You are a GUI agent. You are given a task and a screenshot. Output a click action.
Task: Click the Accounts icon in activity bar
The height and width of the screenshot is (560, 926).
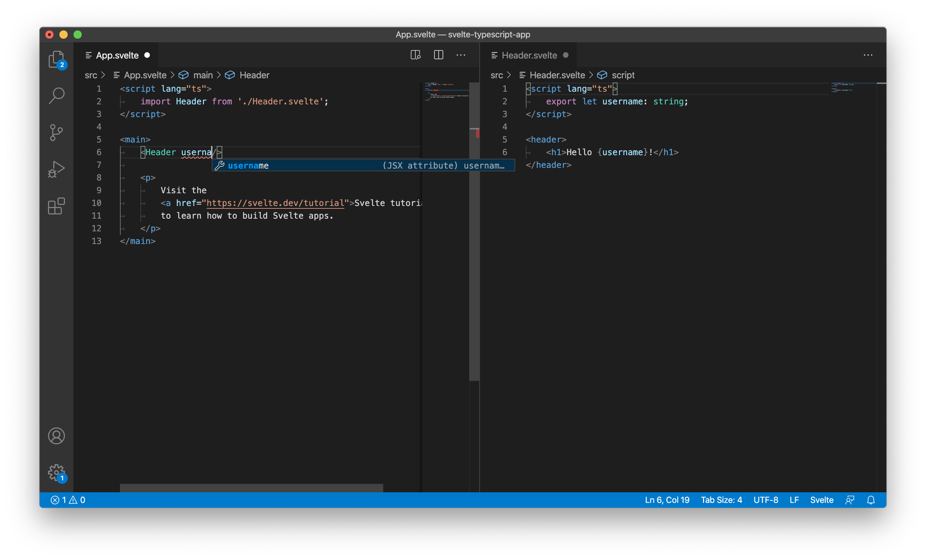click(57, 436)
